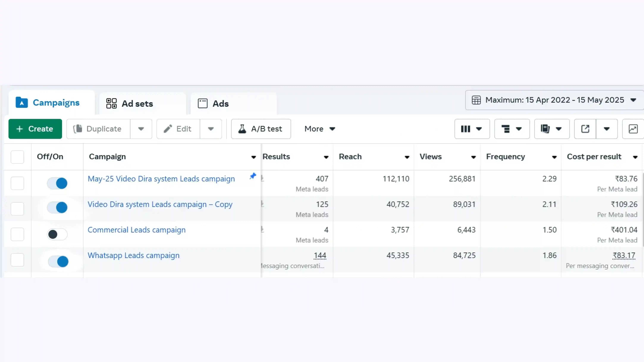Open Results column header dropdown arrow
The width and height of the screenshot is (644, 362).
[326, 157]
